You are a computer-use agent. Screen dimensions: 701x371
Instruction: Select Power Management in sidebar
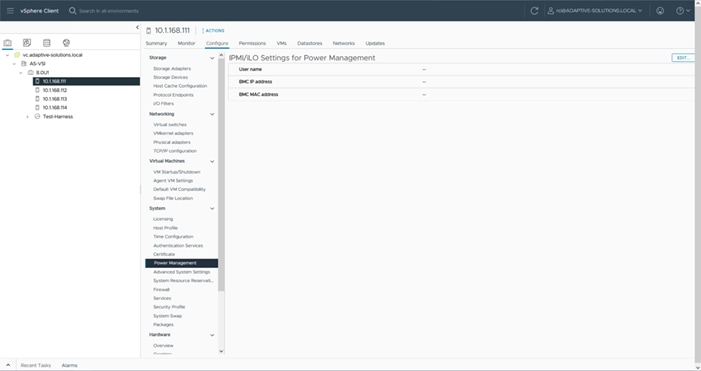coord(182,263)
